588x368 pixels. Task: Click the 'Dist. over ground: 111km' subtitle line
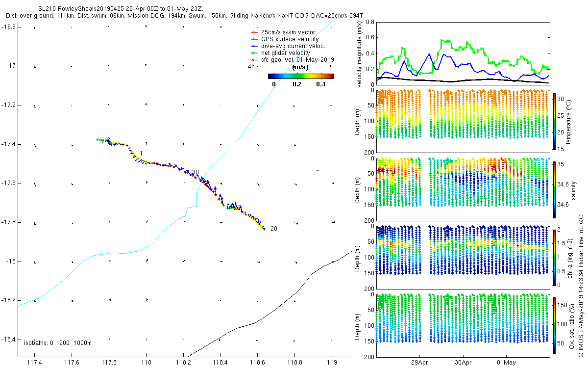click(185, 16)
